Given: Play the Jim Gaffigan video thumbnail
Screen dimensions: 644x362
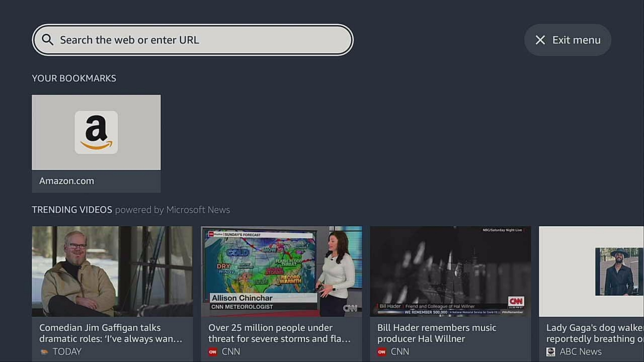Looking at the screenshot, I should tap(112, 271).
